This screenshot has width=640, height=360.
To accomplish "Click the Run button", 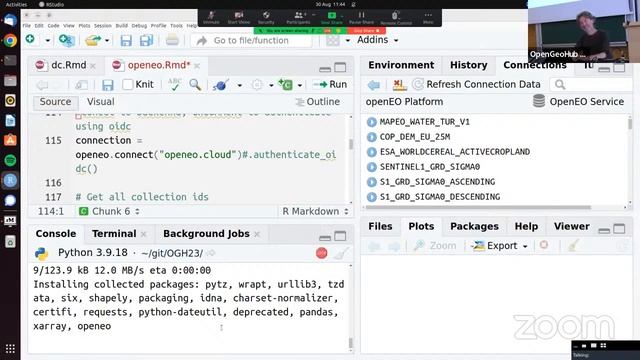I will [x=331, y=84].
